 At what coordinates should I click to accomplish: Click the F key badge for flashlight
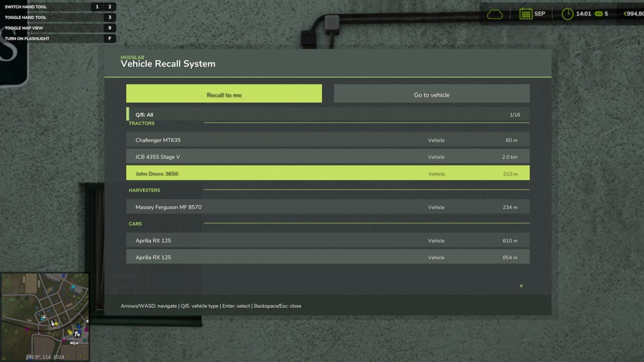[x=110, y=38]
